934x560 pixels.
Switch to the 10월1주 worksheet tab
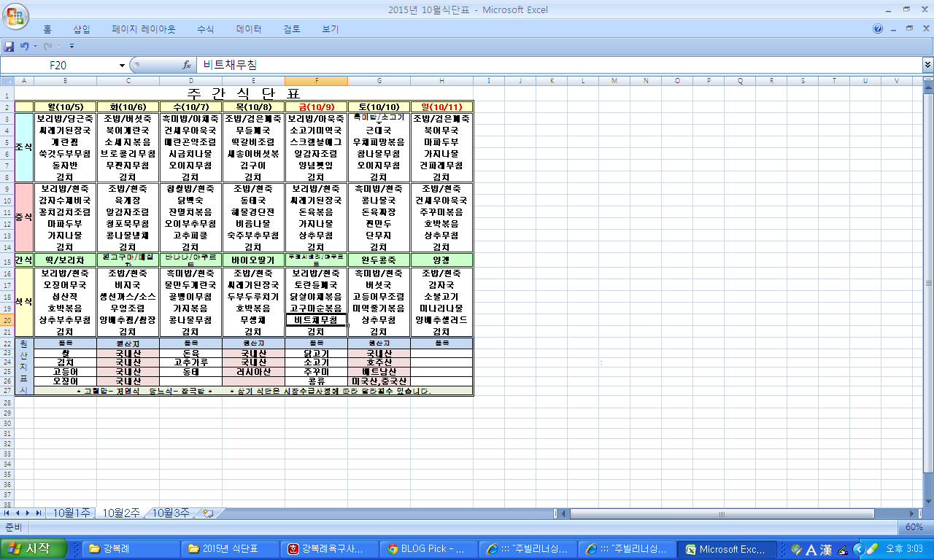(72, 513)
